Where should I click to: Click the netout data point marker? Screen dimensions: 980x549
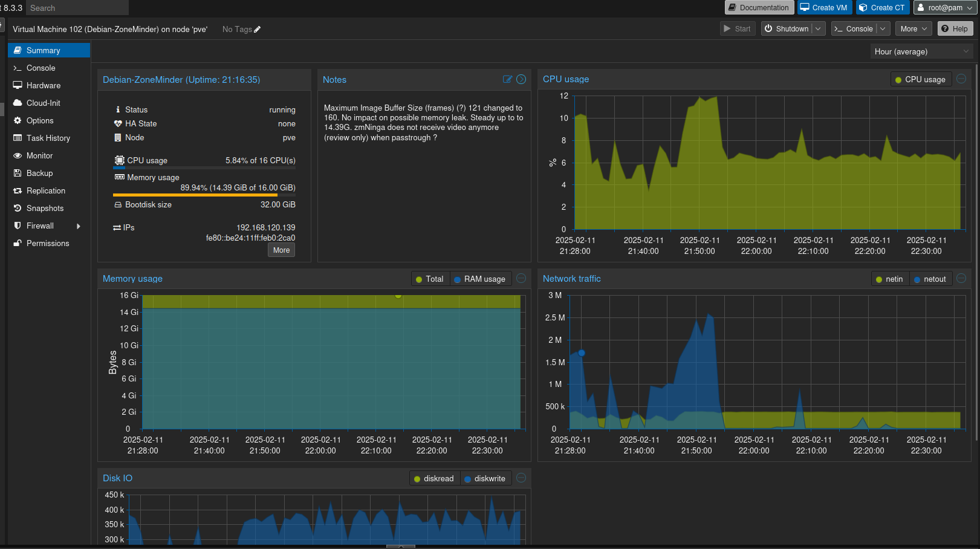[x=582, y=352]
